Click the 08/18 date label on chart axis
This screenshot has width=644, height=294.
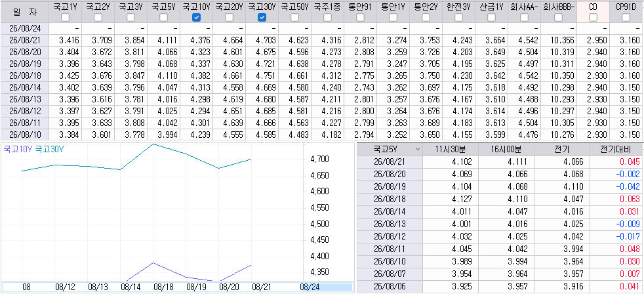click(163, 287)
